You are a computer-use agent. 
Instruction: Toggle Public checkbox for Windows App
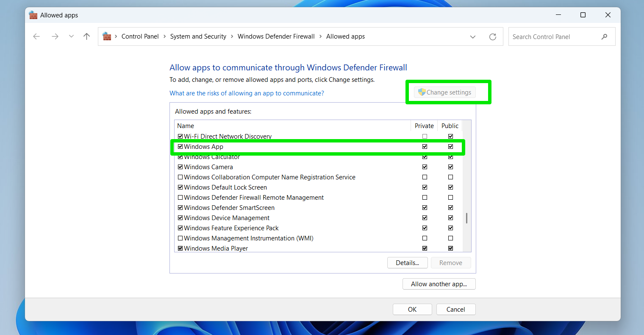[450, 147]
